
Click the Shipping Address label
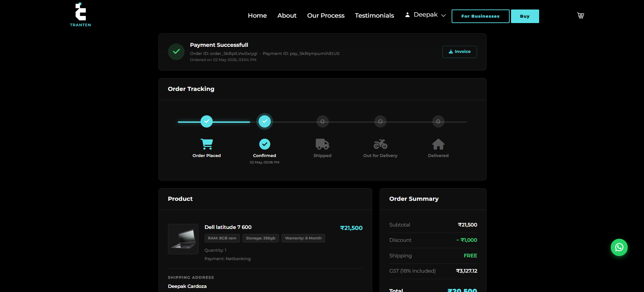[191, 277]
